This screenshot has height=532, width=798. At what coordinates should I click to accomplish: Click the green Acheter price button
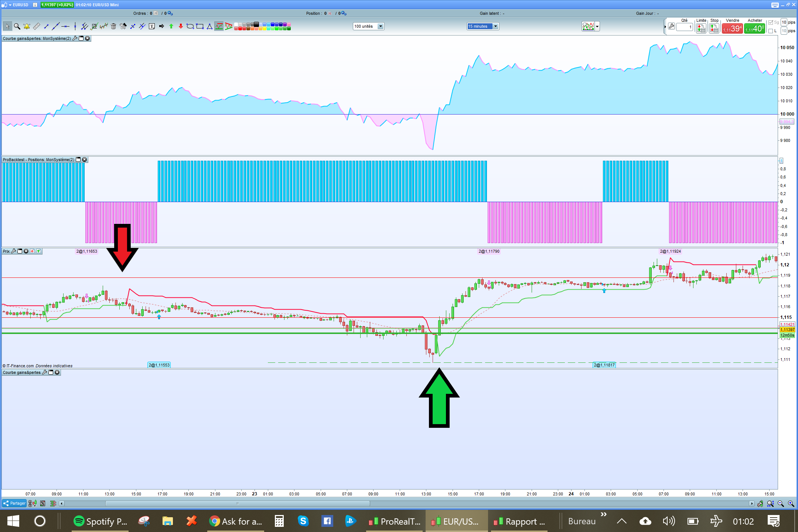click(754, 28)
